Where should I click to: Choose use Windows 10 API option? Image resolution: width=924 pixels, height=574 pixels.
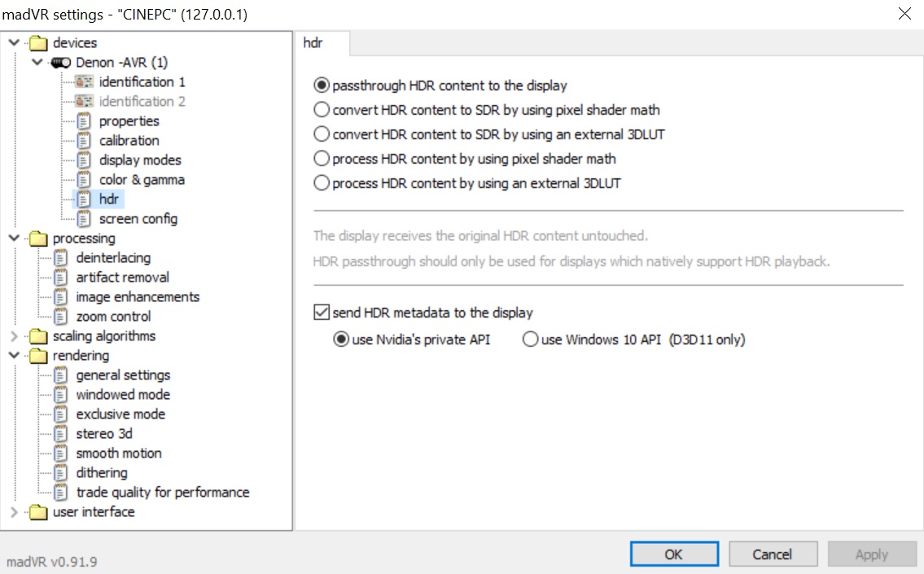click(633, 340)
